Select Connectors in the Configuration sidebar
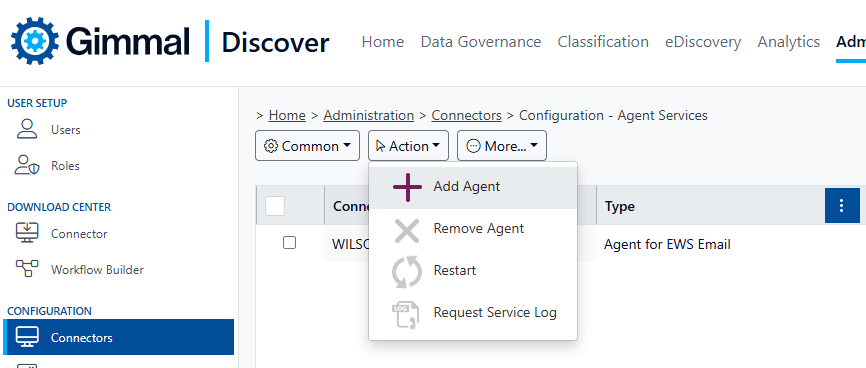866x368 pixels. coord(119,337)
